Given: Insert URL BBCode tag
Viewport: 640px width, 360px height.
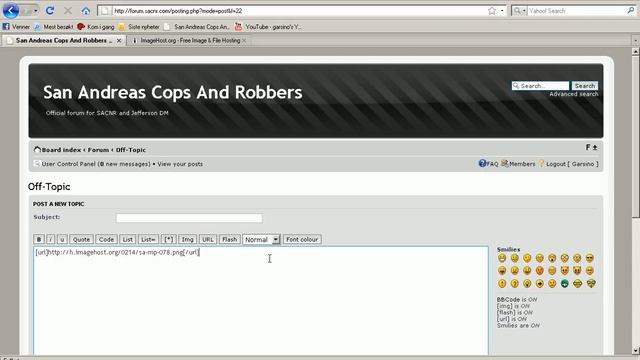Looking at the screenshot, I should point(208,239).
